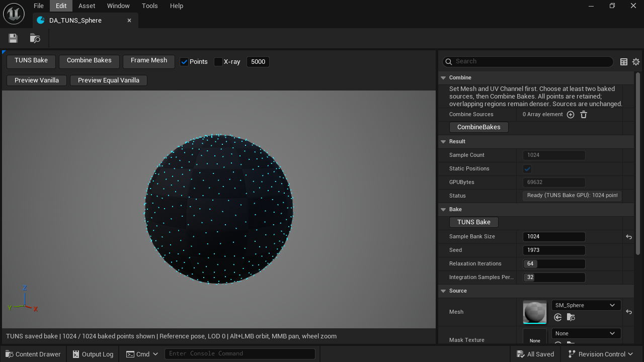Click the TUNS Bake viewport toolbar button

(31, 61)
